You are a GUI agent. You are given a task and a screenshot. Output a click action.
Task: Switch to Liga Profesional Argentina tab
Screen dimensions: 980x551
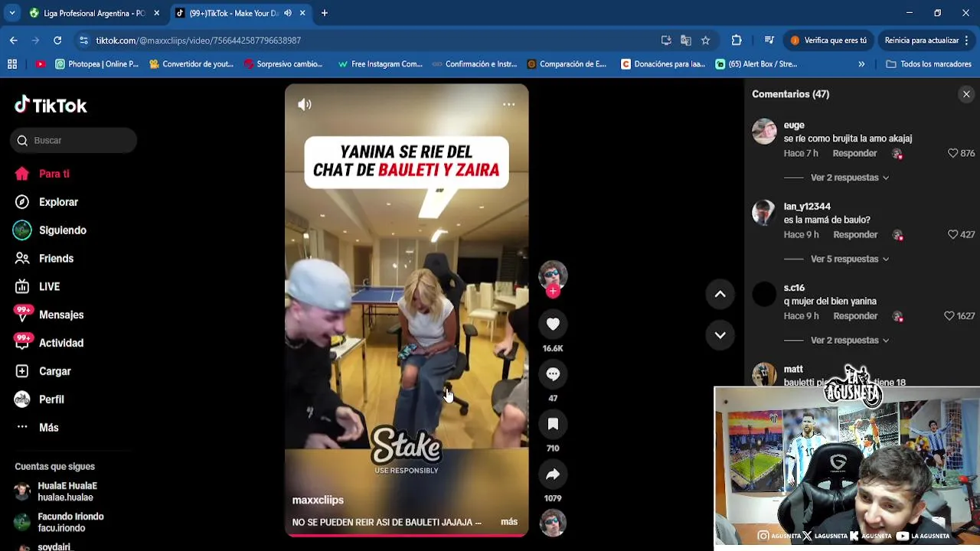tap(93, 13)
